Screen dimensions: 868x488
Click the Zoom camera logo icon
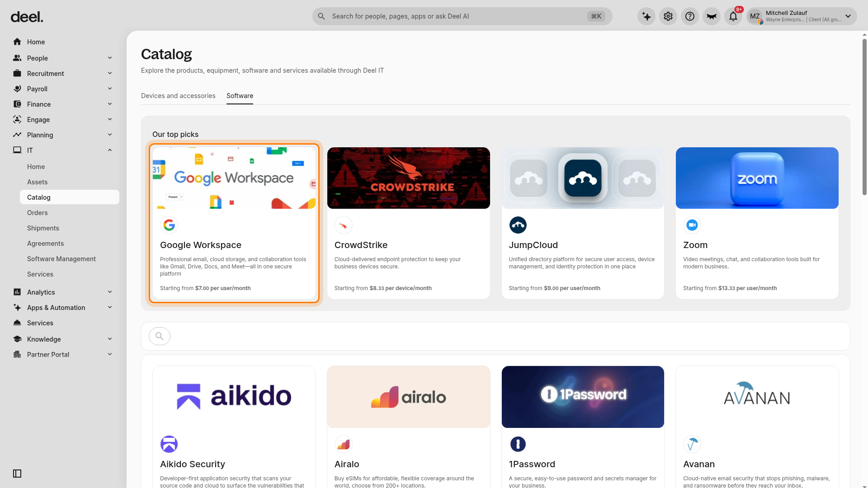(x=692, y=225)
